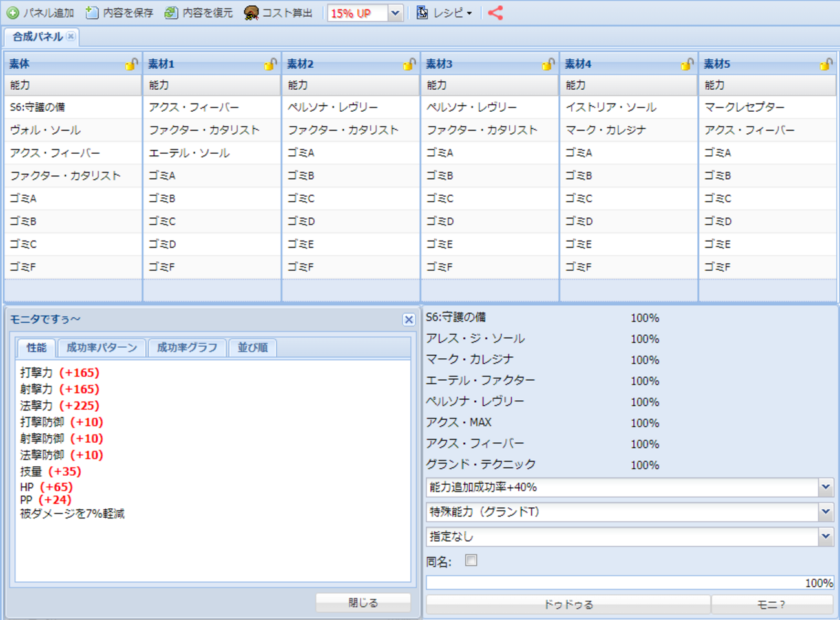Click the 内容を復元 restore icon
The image size is (840, 620).
(x=171, y=13)
